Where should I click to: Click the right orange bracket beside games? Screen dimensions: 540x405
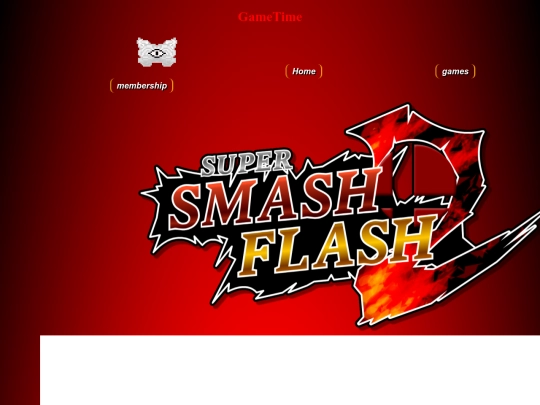[x=474, y=71]
